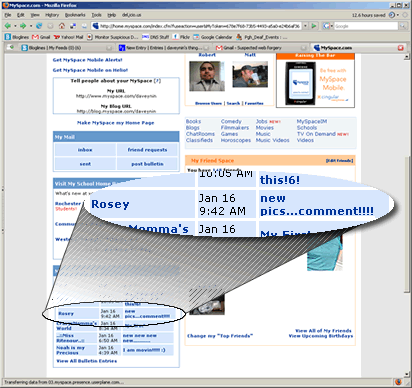This screenshot has height=388, width=412.
Task: Click the Edit Friends link
Action: [339, 161]
